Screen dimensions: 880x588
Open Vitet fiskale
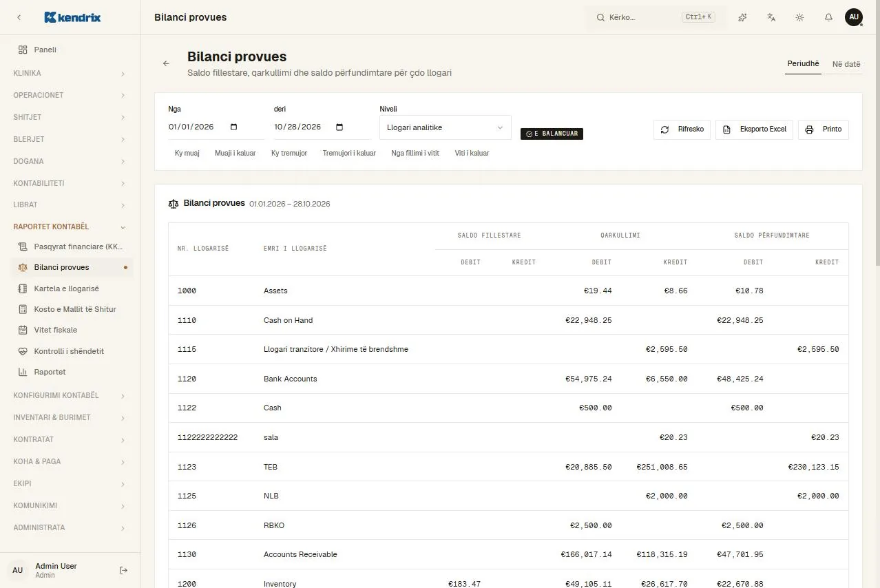click(70, 330)
